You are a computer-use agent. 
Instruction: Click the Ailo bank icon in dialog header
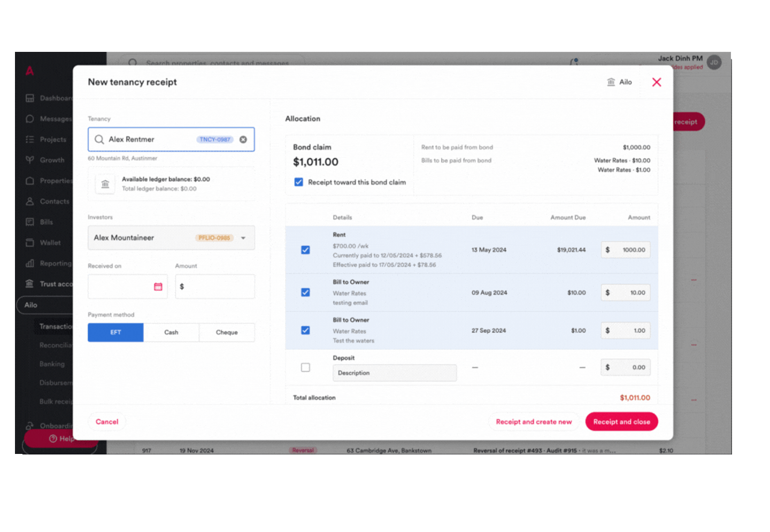point(611,82)
